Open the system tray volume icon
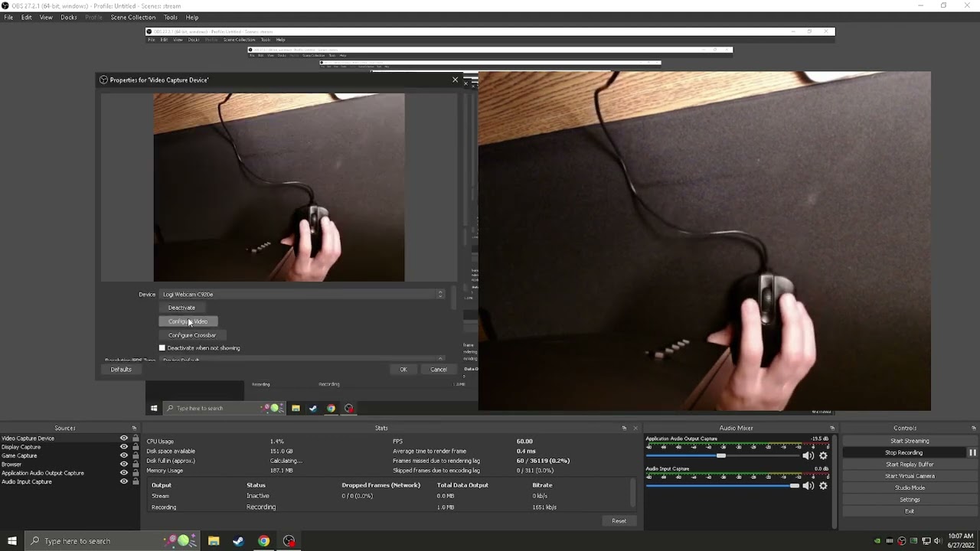980x551 pixels. pos(937,541)
